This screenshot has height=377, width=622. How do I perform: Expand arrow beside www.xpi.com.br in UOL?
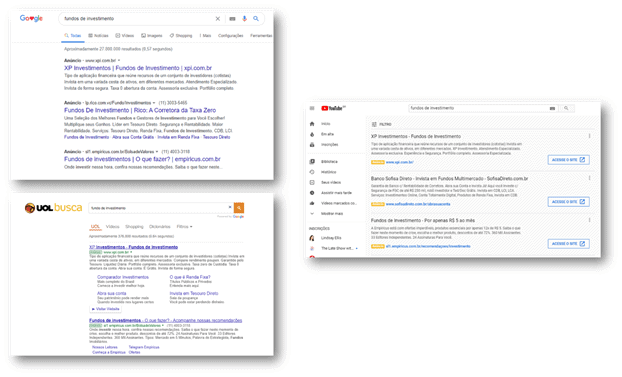[131, 252]
